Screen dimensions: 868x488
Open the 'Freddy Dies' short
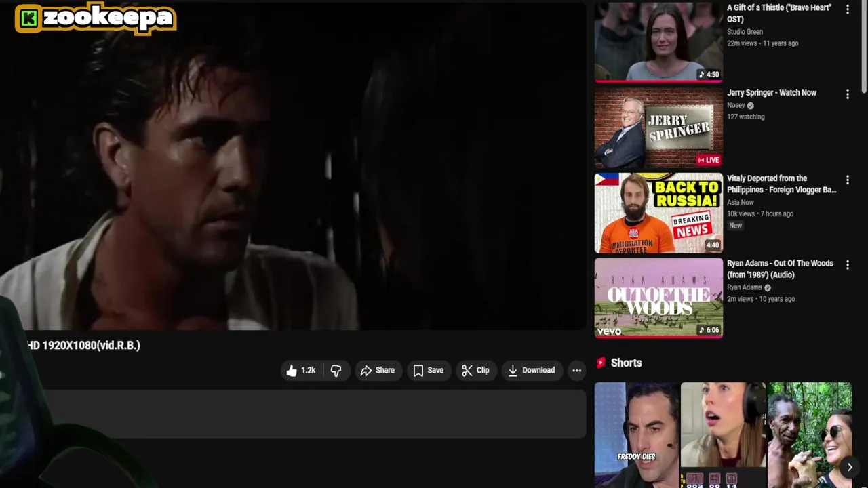point(637,434)
